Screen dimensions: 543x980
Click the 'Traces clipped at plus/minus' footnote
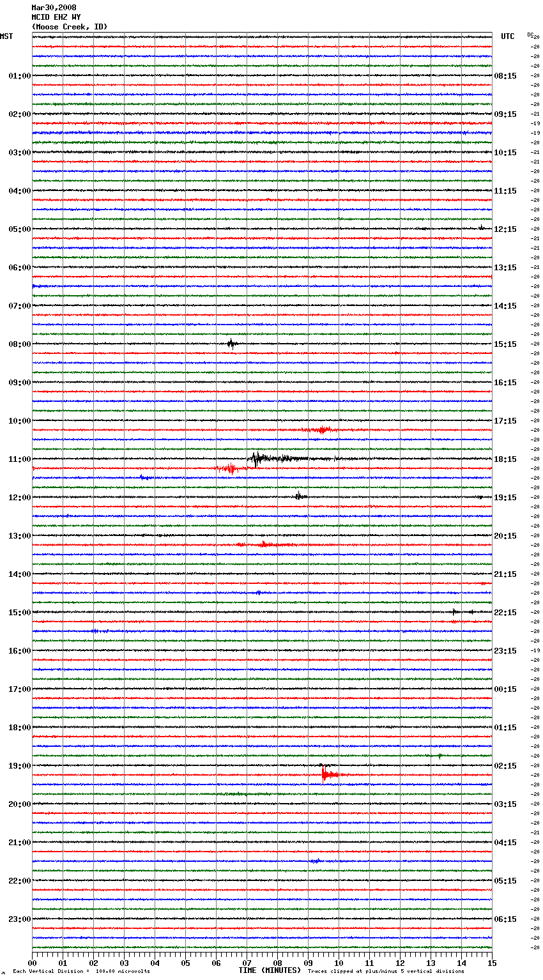386,972
